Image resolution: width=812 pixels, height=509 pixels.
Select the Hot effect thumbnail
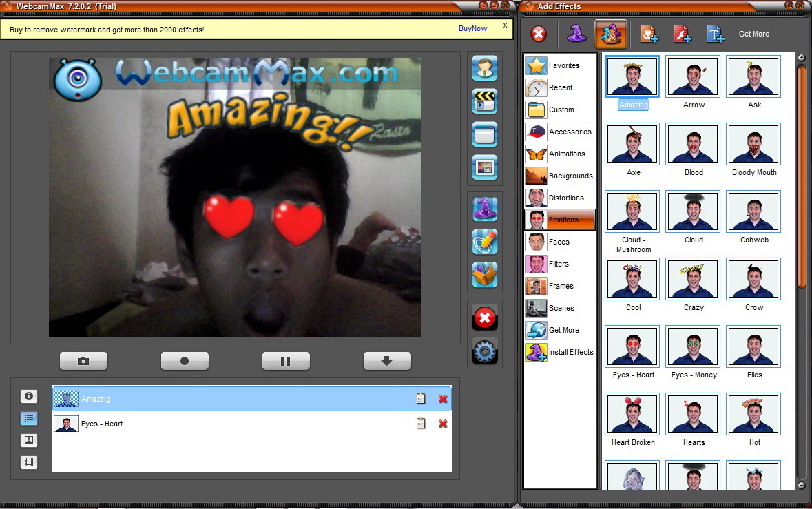pos(754,414)
